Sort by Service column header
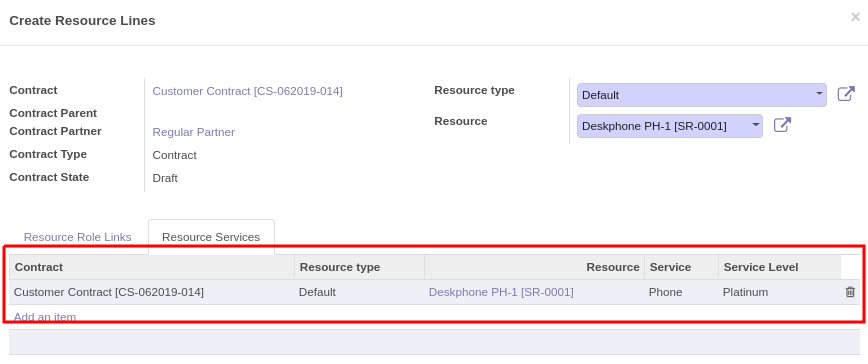 point(681,267)
